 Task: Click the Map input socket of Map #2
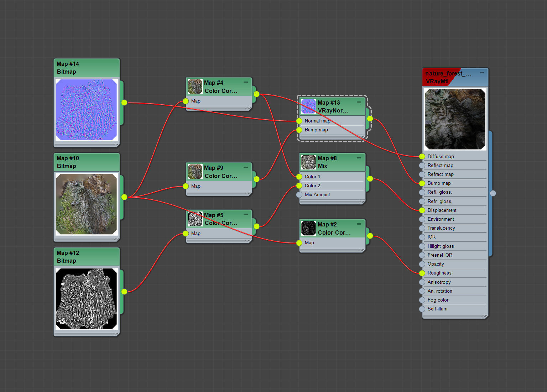[x=299, y=243]
